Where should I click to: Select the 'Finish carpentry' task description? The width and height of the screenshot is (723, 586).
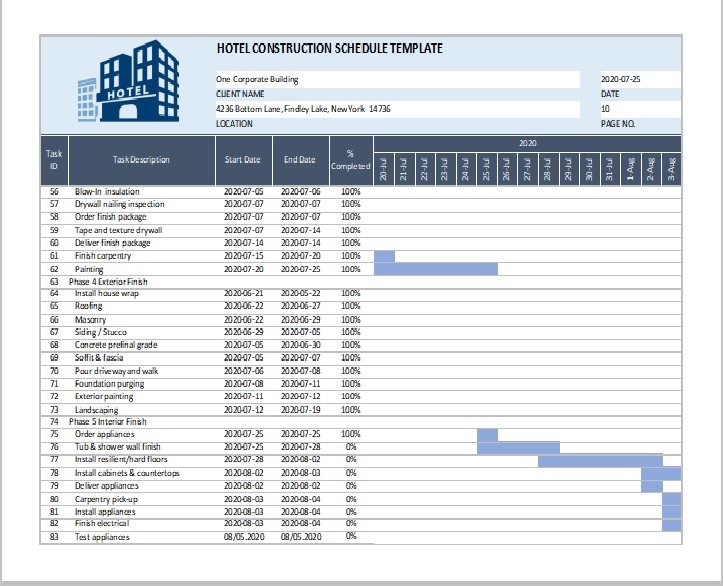click(103, 256)
